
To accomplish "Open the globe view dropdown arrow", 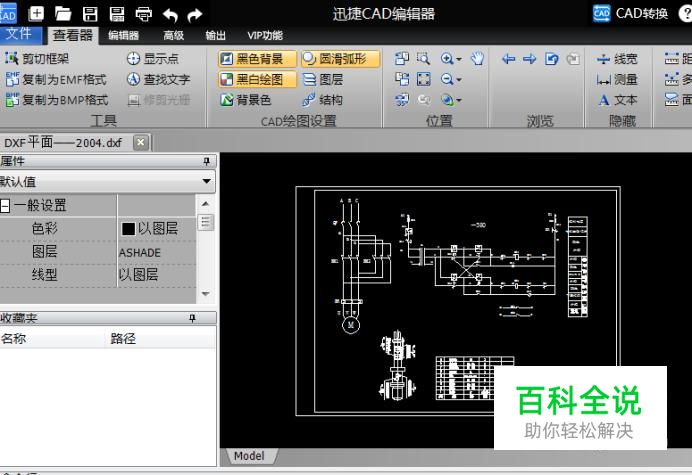I will click(459, 101).
